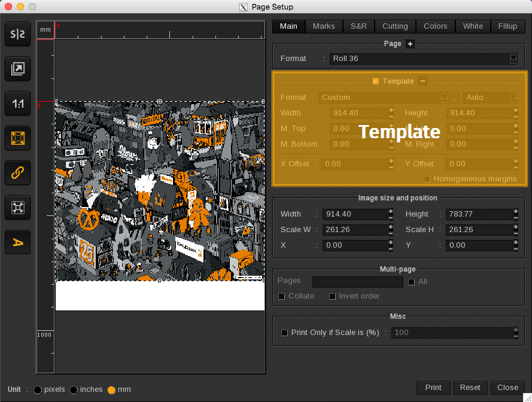Click the Scale W input field
532x402 pixels.
[x=354, y=230]
